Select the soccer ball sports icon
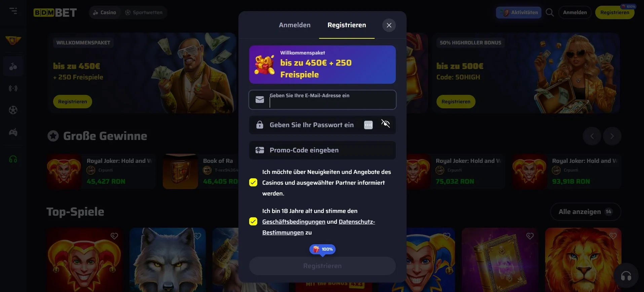Image resolution: width=644 pixels, height=292 pixels. (13, 110)
